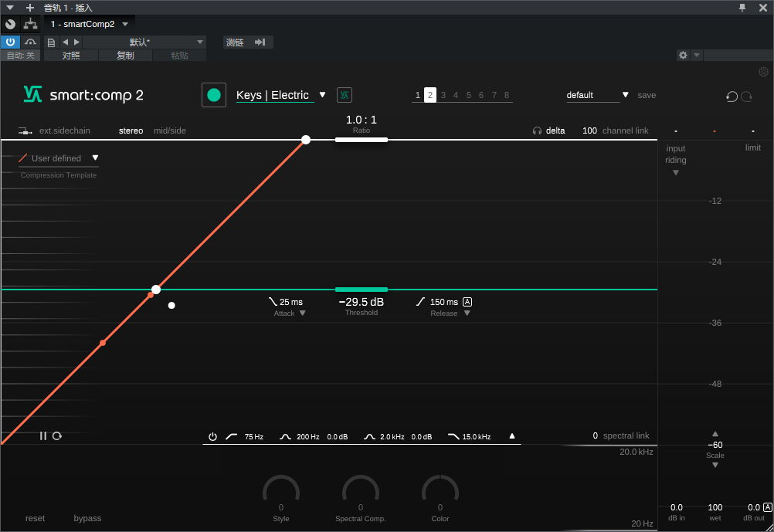Image resolution: width=774 pixels, height=532 pixels.
Task: Toggle the sidechain filter power icon
Action: pyautogui.click(x=212, y=437)
